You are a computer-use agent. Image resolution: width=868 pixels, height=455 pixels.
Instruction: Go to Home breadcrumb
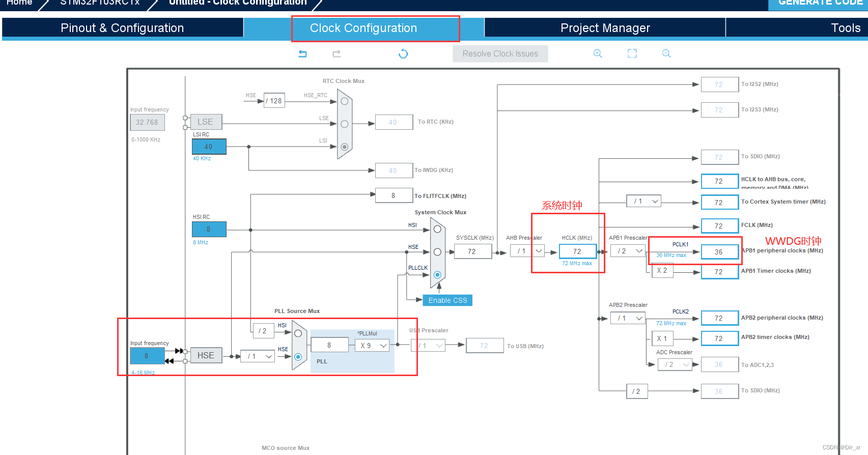point(19,3)
